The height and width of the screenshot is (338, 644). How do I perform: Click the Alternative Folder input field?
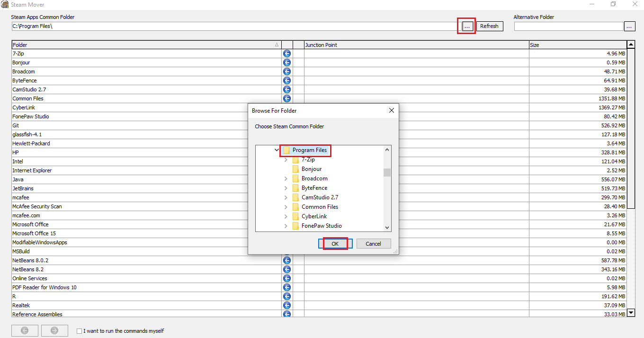569,26
